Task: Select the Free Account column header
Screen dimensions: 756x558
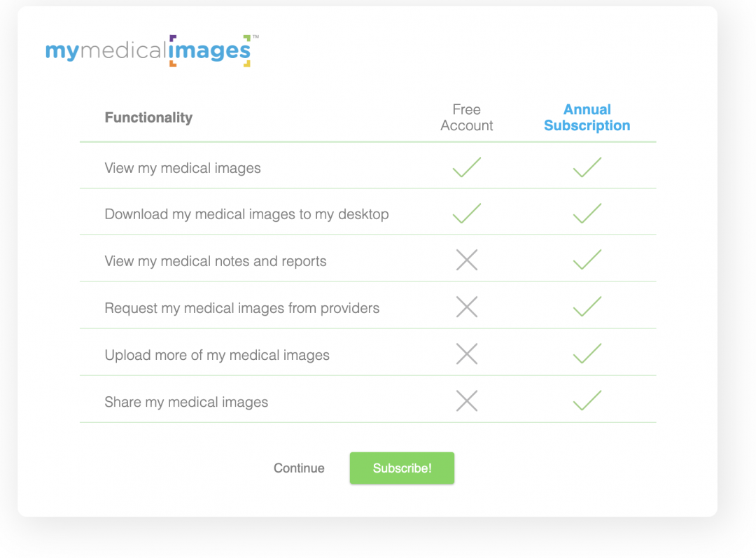Action: click(466, 117)
